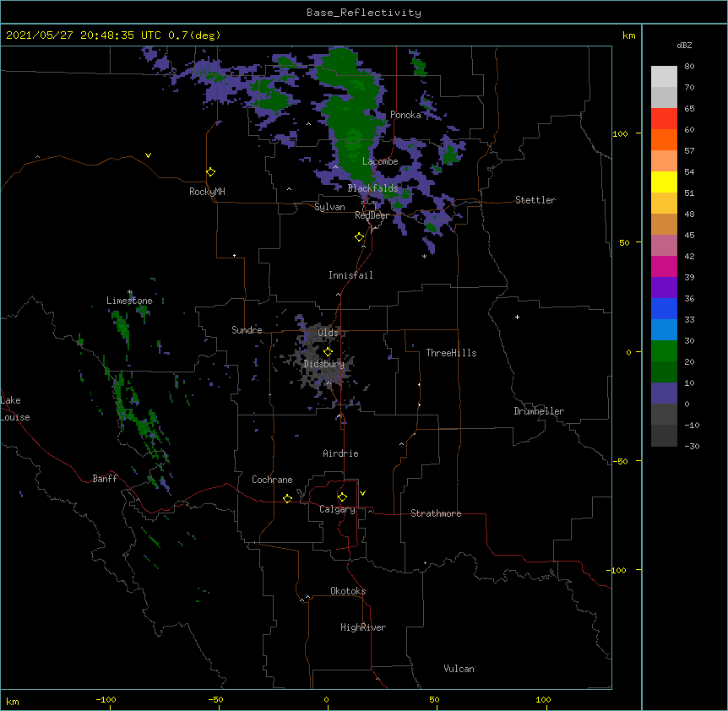The height and width of the screenshot is (711, 728).
Task: Click the km unit label at top right
Action: (628, 35)
